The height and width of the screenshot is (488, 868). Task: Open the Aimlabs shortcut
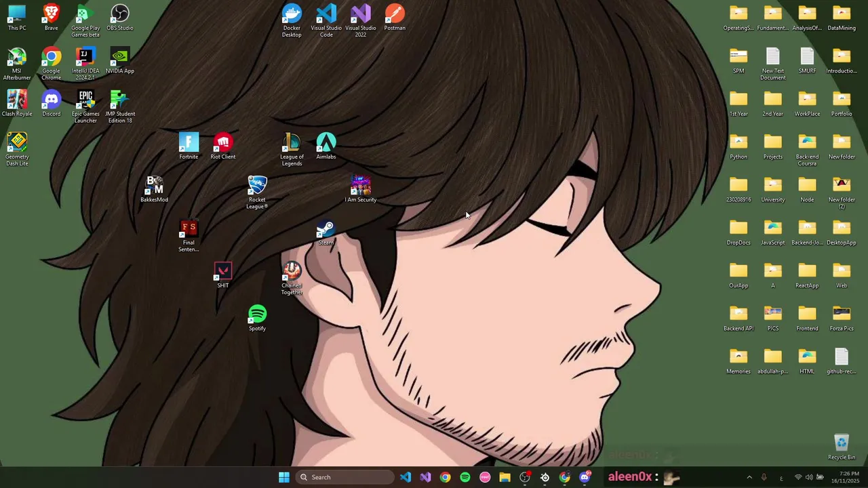coord(326,146)
